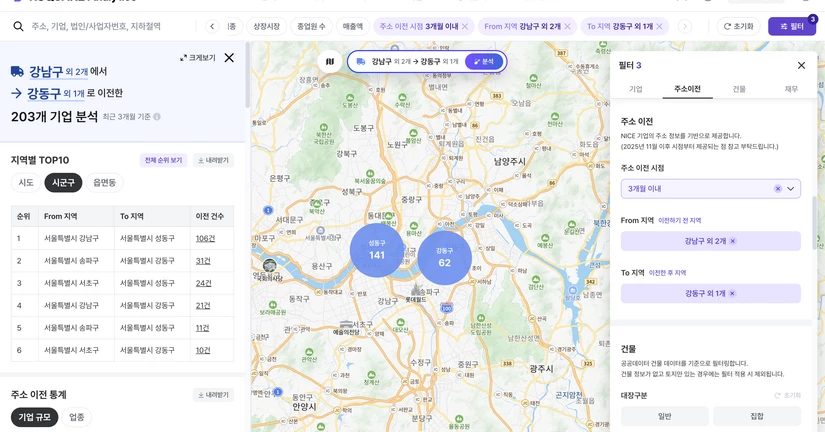Click the 10건 relocation count link
Viewport: 825px width, 432px height.
click(x=203, y=350)
